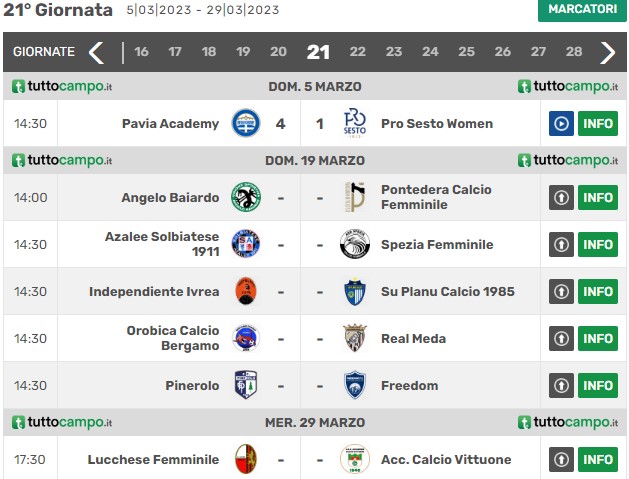This screenshot has height=479, width=629.
Task: Click the Independiente Ivrea orange crest
Action: coord(246,291)
